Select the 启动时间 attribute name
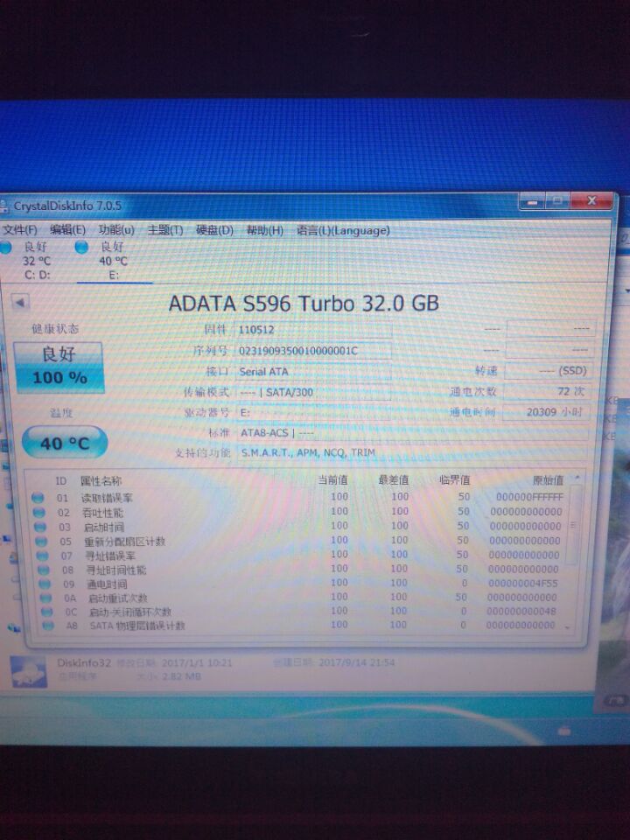Screen dimensions: 630x840 pos(104,527)
